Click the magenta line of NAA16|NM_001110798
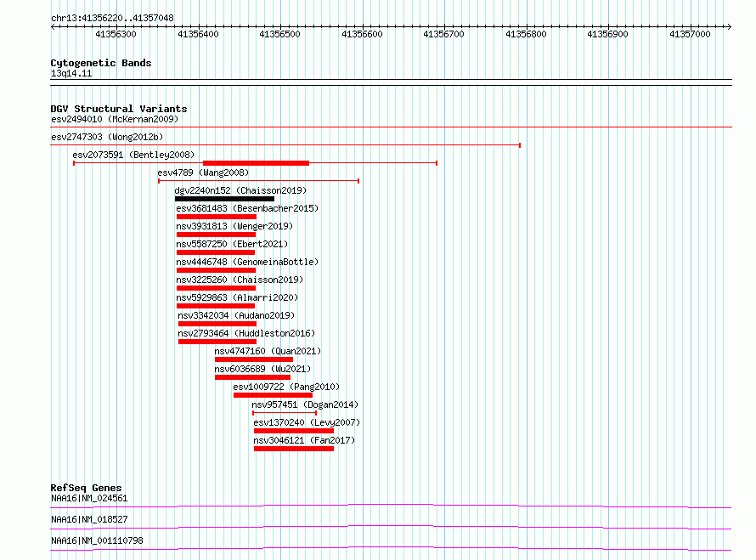This screenshot has width=756, height=560. [391, 548]
